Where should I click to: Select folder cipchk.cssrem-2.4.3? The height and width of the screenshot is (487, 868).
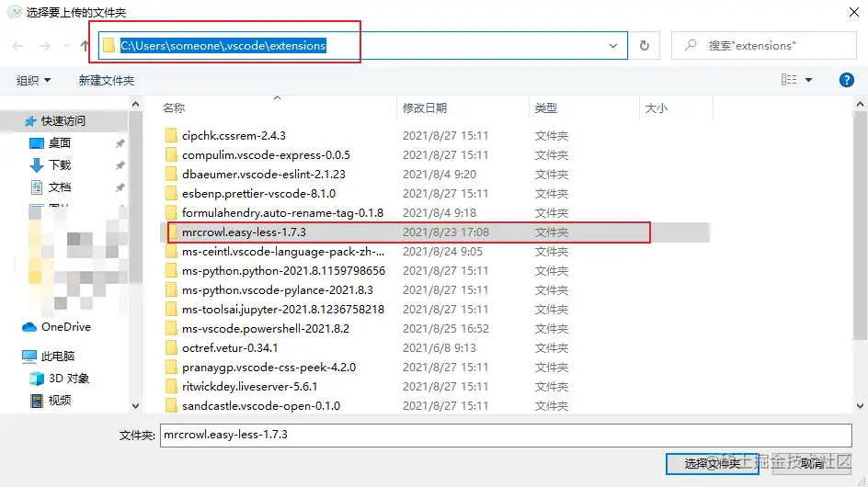pyautogui.click(x=234, y=136)
